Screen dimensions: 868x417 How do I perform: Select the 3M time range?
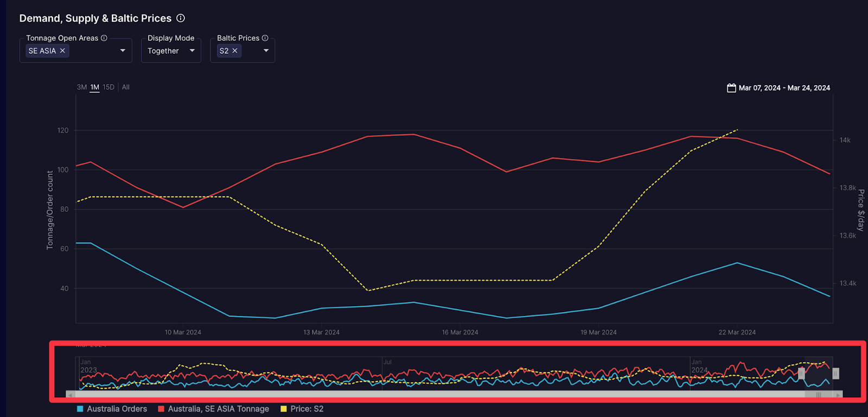tap(82, 87)
